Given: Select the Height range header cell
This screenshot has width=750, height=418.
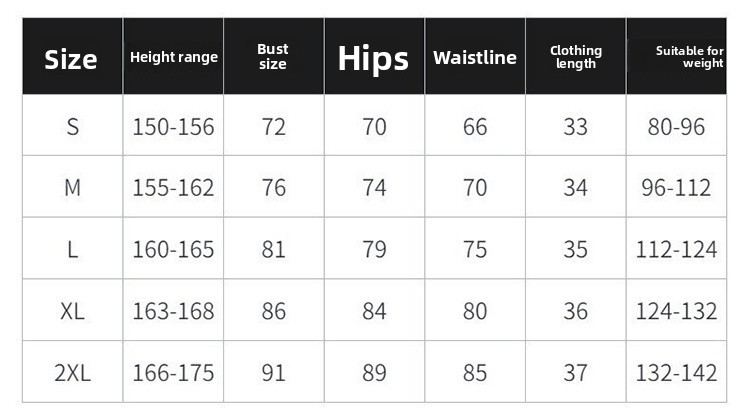Looking at the screenshot, I should tap(173, 57).
